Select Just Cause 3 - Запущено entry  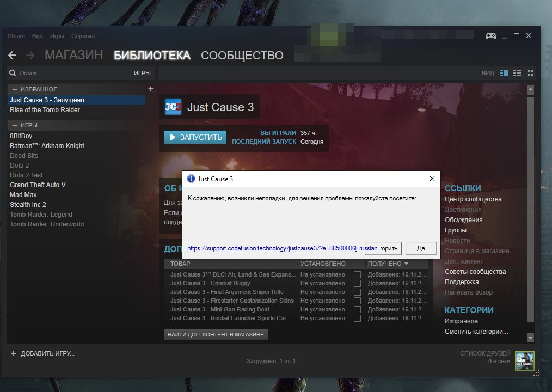(76, 100)
